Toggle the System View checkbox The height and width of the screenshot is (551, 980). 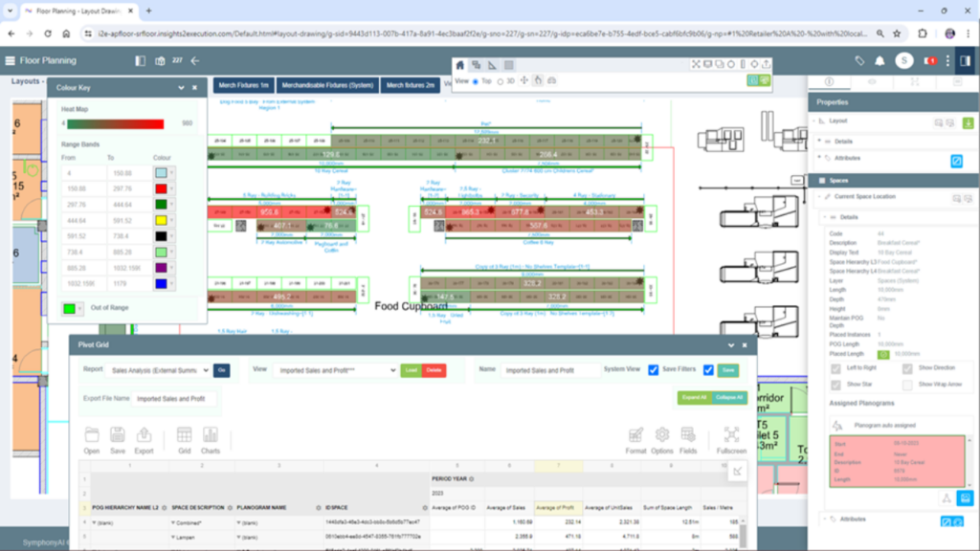pos(654,370)
